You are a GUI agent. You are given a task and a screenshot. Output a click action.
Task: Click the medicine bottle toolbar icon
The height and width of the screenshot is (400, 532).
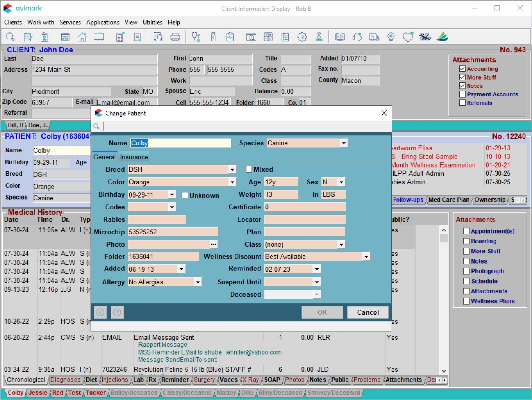[213, 37]
